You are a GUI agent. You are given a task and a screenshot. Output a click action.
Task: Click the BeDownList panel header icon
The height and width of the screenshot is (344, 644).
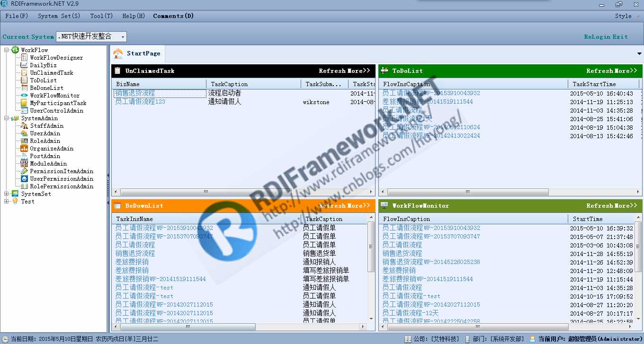[117, 205]
